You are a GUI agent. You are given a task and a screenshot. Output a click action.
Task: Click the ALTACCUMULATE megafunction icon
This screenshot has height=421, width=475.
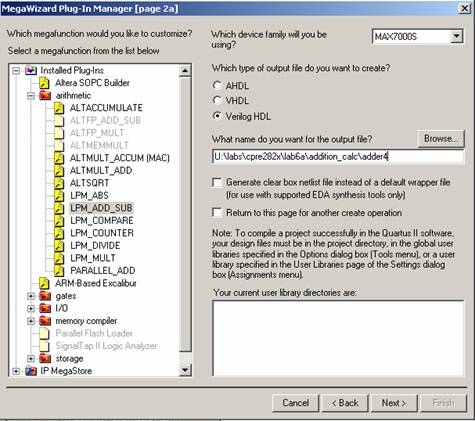coord(59,108)
